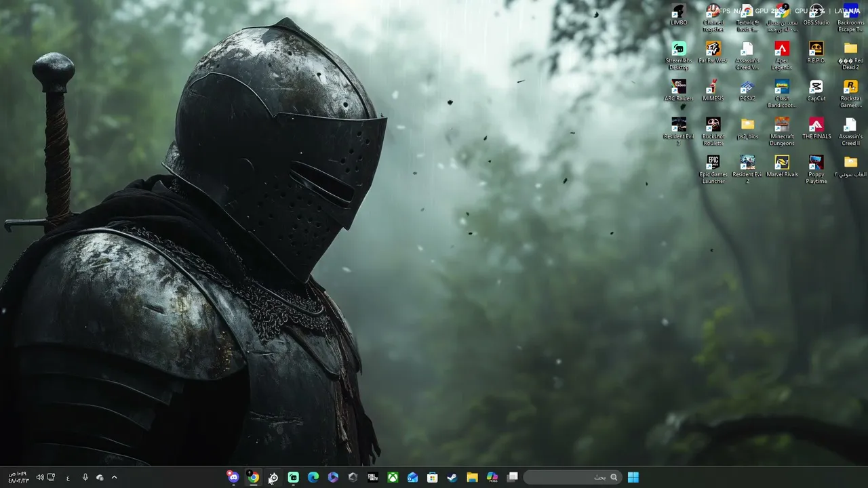Open the network status tray icon
Image resolution: width=868 pixels, height=488 pixels.
click(51, 477)
